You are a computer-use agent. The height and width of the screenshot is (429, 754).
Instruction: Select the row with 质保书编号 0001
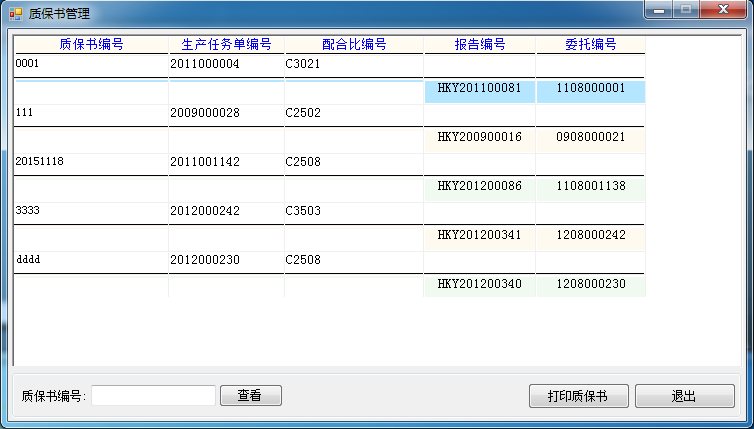(x=91, y=64)
